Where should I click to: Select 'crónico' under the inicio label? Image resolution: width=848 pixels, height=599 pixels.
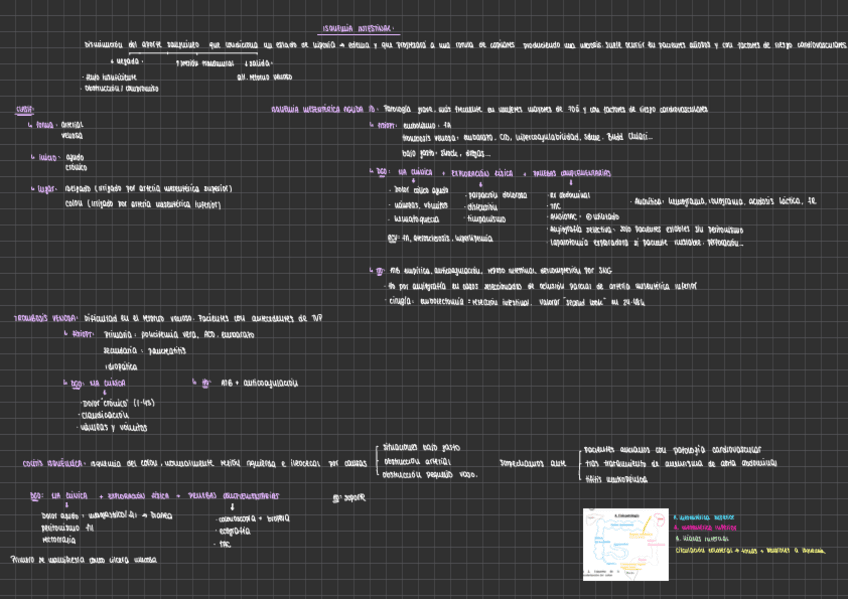tap(76, 168)
